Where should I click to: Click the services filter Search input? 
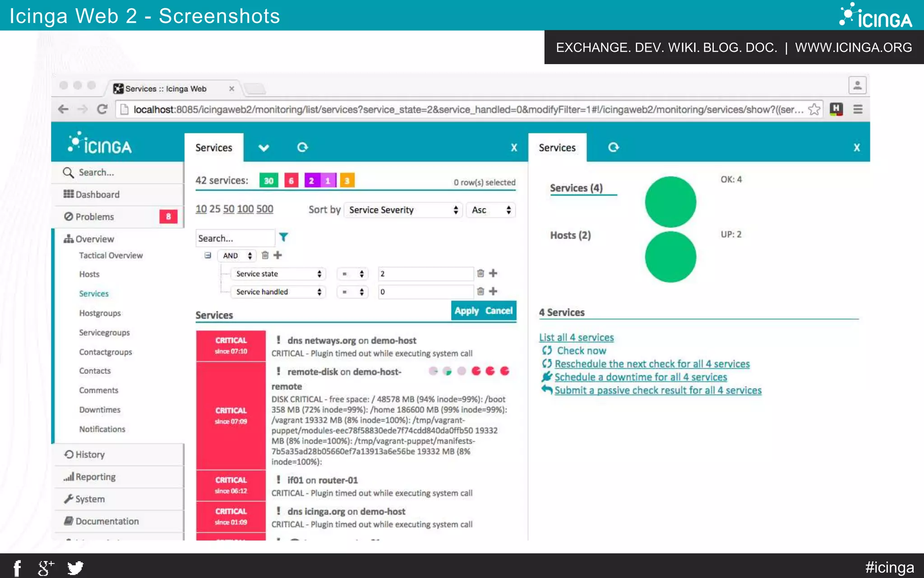click(x=235, y=238)
